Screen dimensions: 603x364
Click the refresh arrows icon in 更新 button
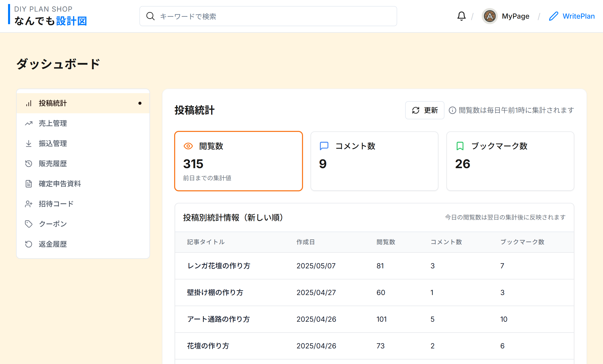click(416, 110)
